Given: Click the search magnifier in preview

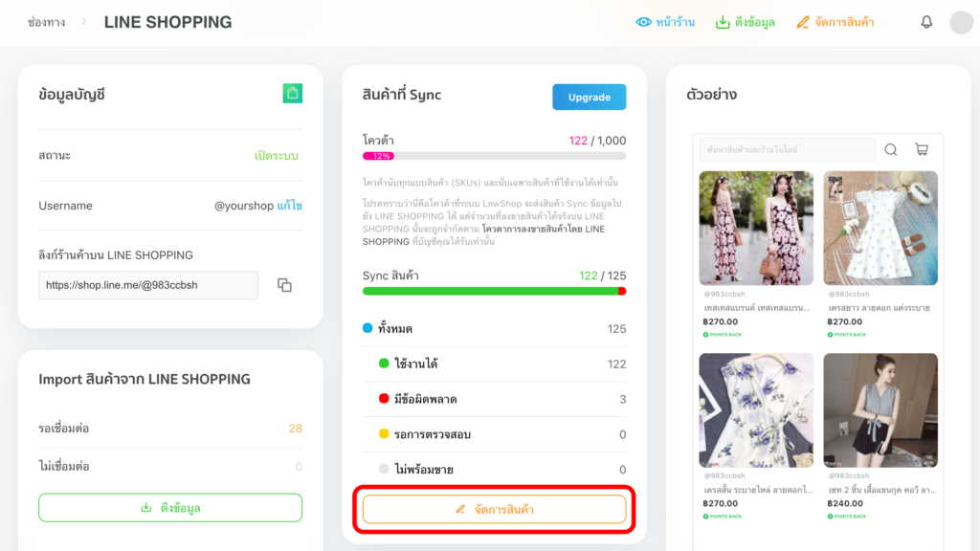Looking at the screenshot, I should tap(891, 149).
